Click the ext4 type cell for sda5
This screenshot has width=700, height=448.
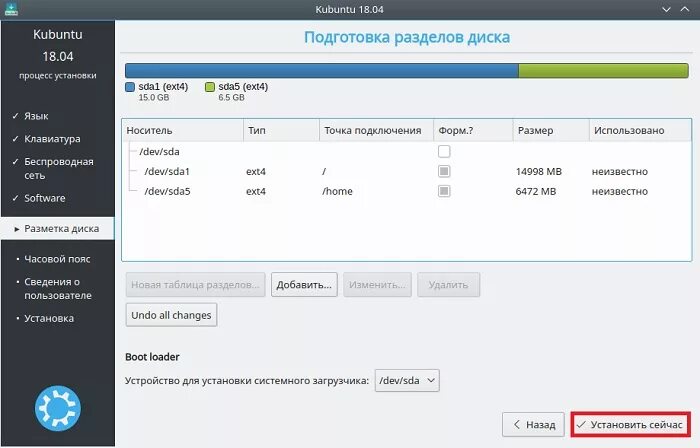(x=256, y=191)
